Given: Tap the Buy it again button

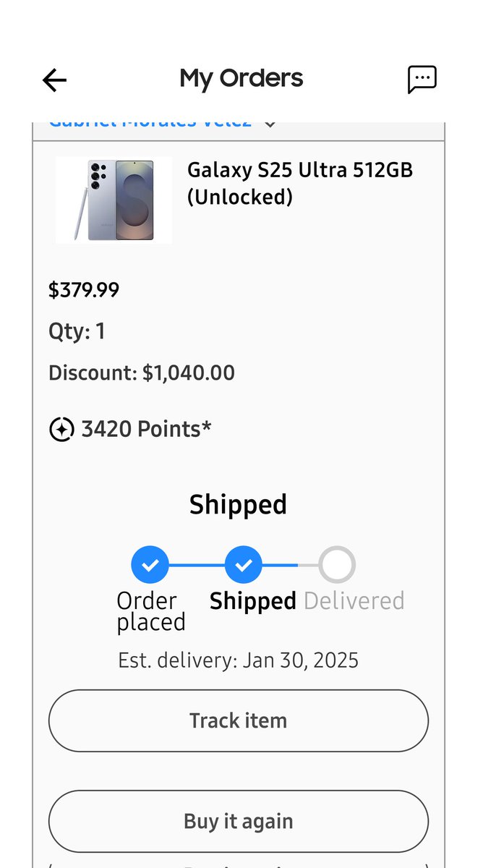Looking at the screenshot, I should [239, 822].
